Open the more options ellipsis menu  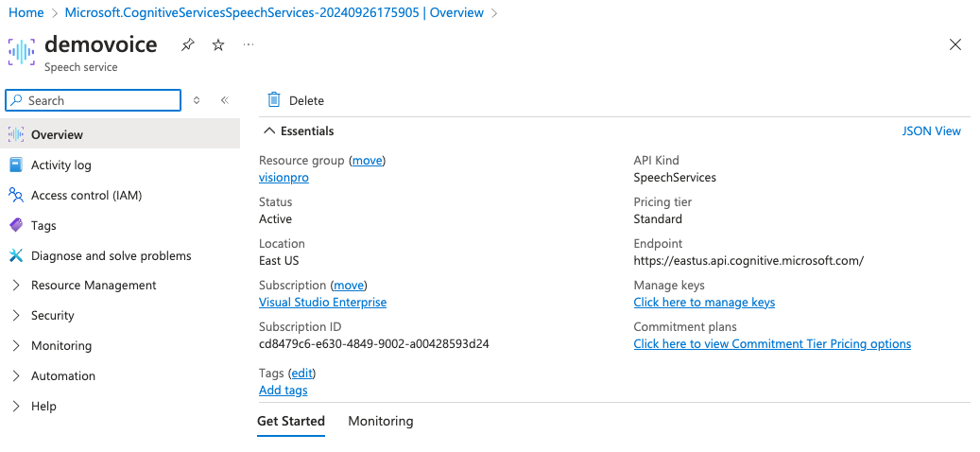pyautogui.click(x=249, y=45)
